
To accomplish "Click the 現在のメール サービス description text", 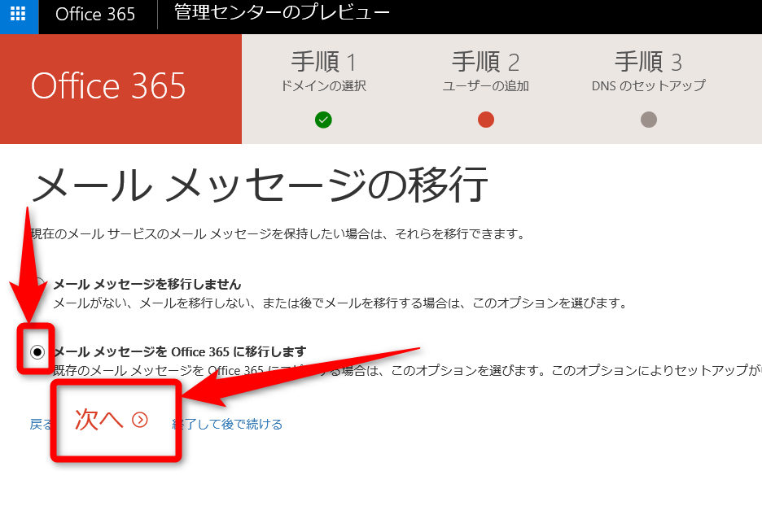I will point(277,234).
